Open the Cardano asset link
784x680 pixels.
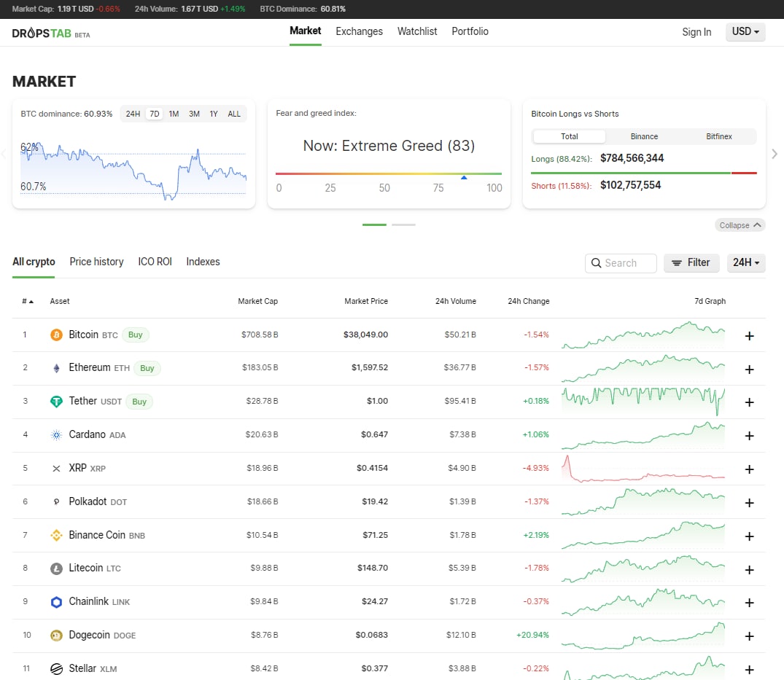[x=97, y=434]
